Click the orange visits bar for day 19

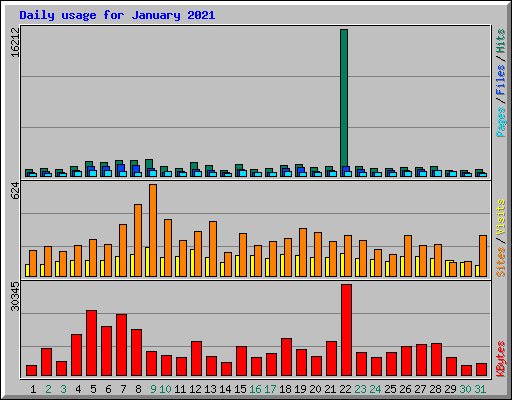point(303,252)
